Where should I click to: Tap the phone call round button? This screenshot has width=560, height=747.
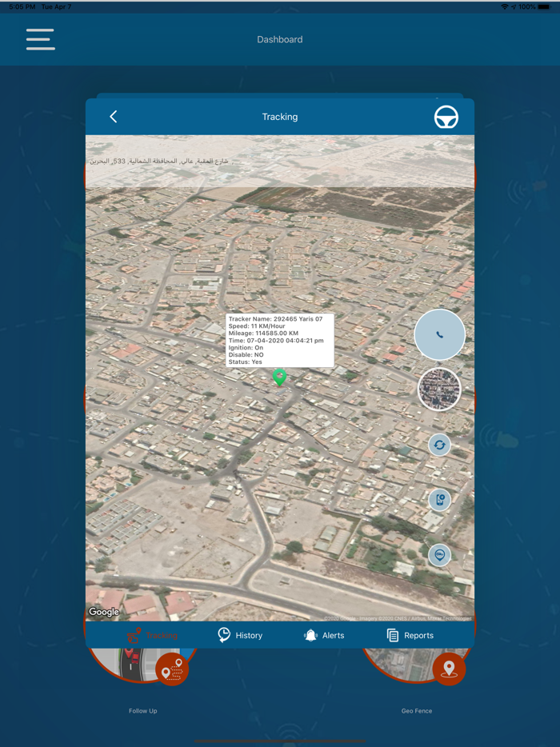pyautogui.click(x=439, y=334)
